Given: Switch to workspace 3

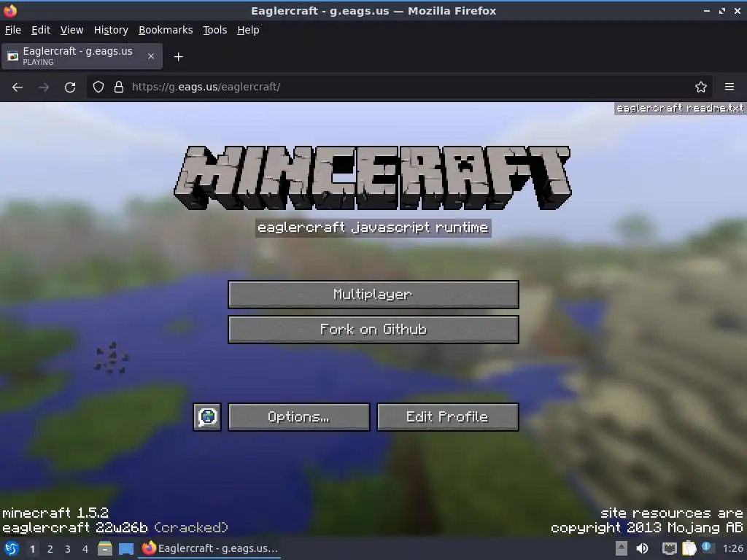Looking at the screenshot, I should coord(68,549).
